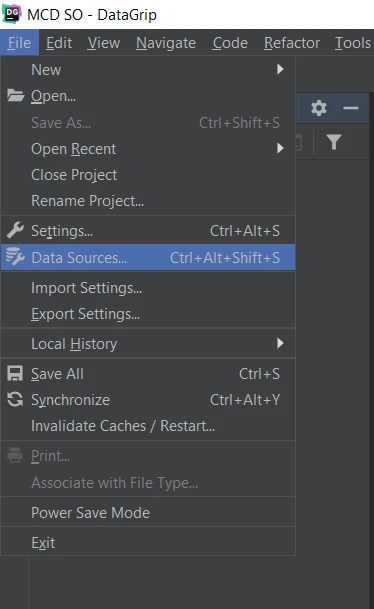Select Invalidate Caches / Restart...

pos(148,426)
